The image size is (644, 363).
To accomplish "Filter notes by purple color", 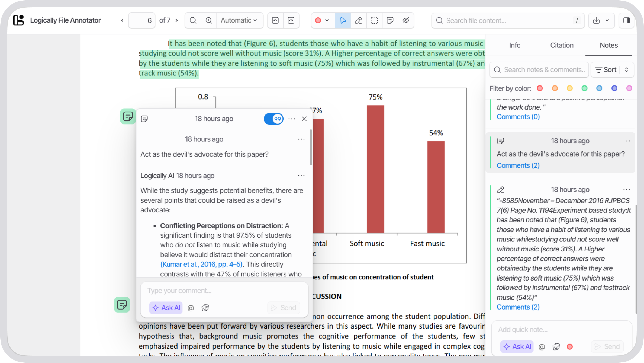I will pos(614,88).
